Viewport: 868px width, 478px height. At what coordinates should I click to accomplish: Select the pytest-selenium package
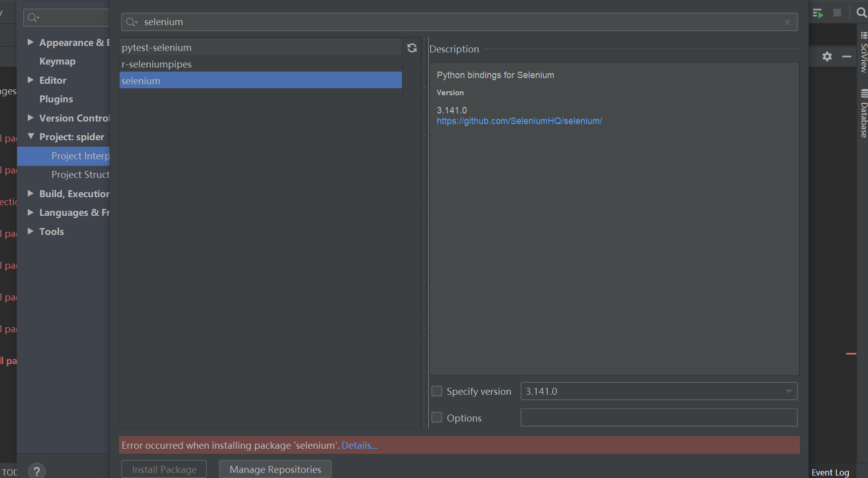[261, 47]
